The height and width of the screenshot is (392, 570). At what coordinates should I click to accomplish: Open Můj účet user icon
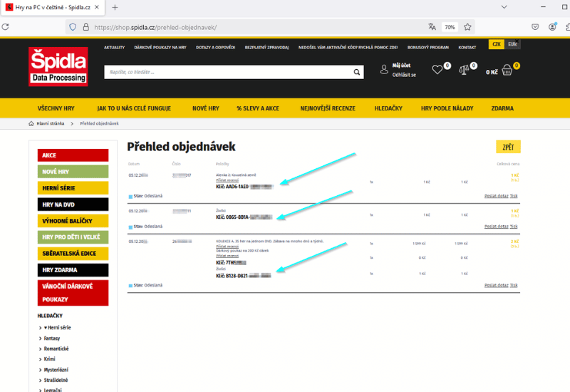tap(384, 69)
